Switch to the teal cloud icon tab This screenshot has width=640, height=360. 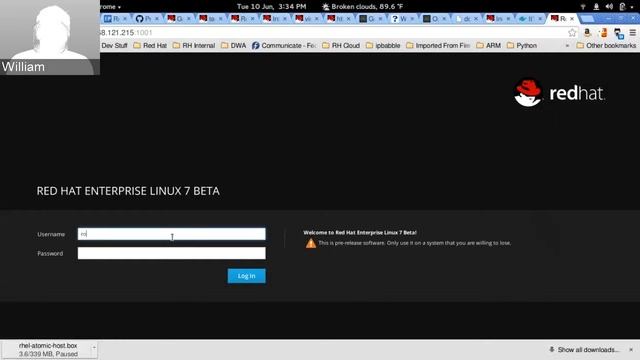point(530,18)
